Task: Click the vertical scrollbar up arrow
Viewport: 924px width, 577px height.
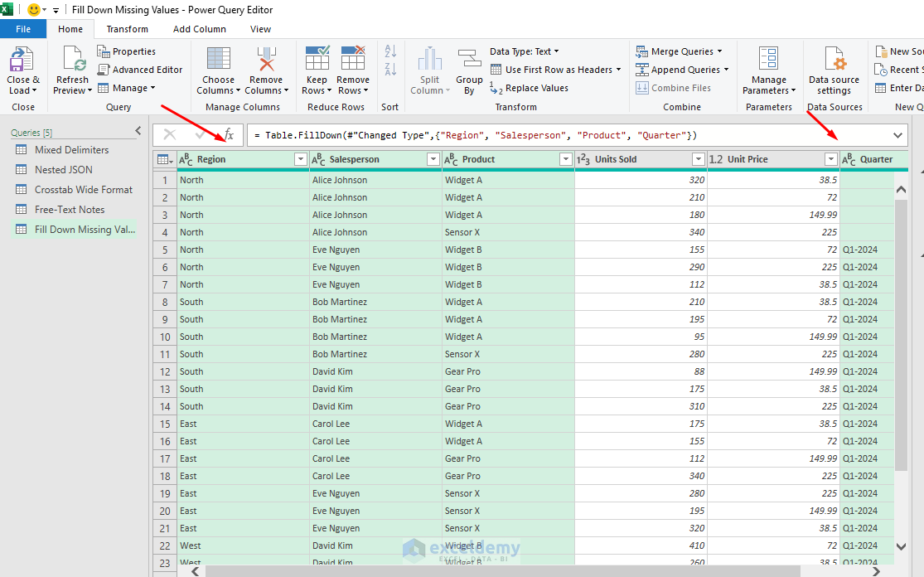Action: [901, 189]
